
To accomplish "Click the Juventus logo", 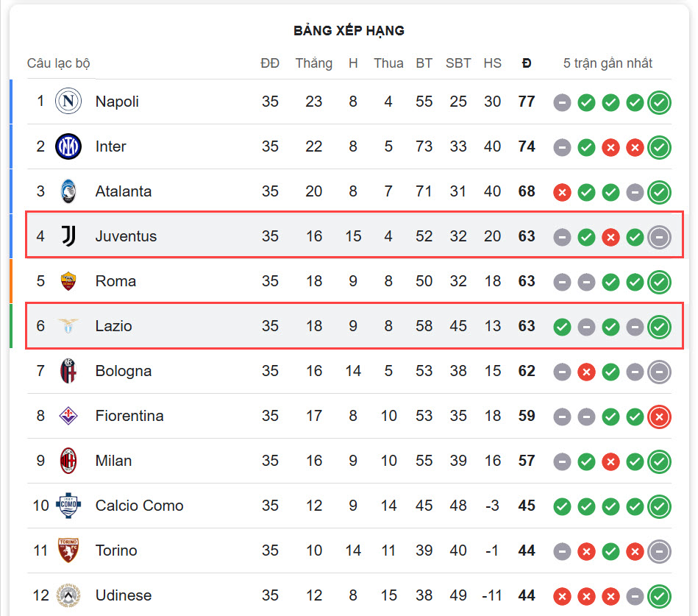I will 68,236.
